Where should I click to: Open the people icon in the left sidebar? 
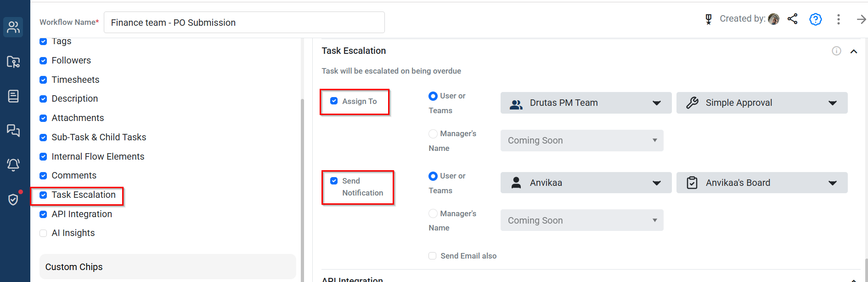pyautogui.click(x=13, y=27)
